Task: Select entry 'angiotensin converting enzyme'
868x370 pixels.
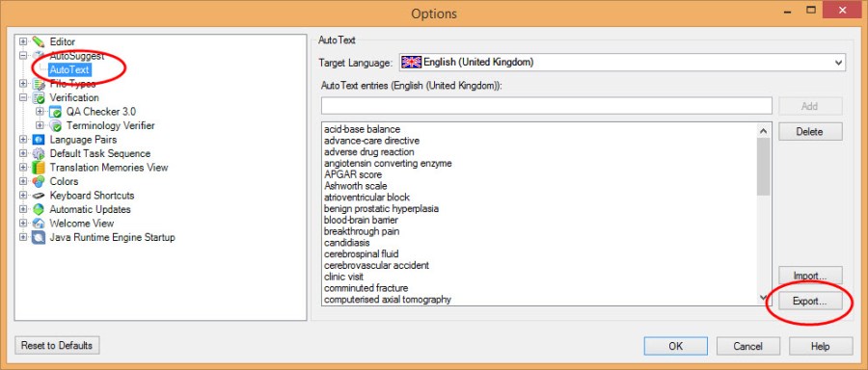Action: point(388,163)
